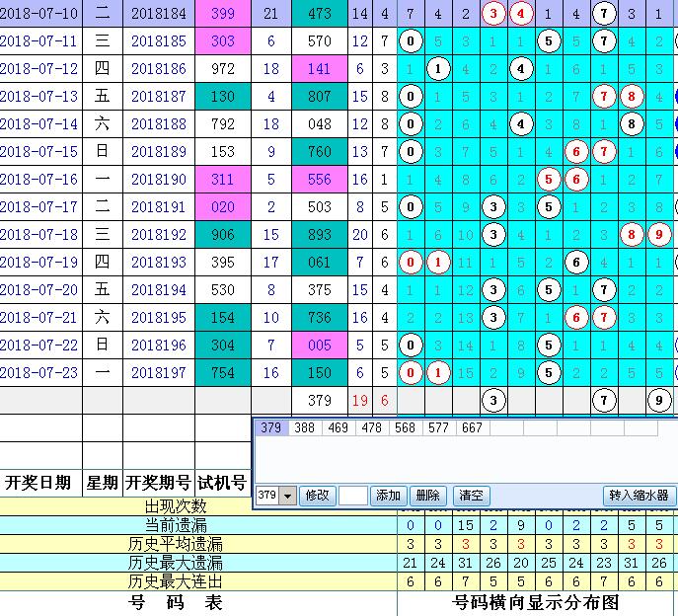Click red circled 6 in row 2018-07-21

click(576, 318)
